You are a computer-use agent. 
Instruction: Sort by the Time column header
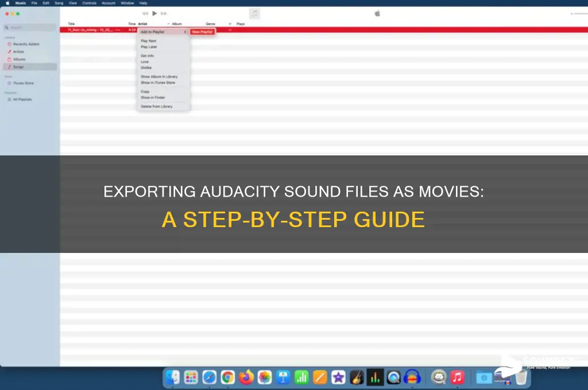click(x=132, y=24)
